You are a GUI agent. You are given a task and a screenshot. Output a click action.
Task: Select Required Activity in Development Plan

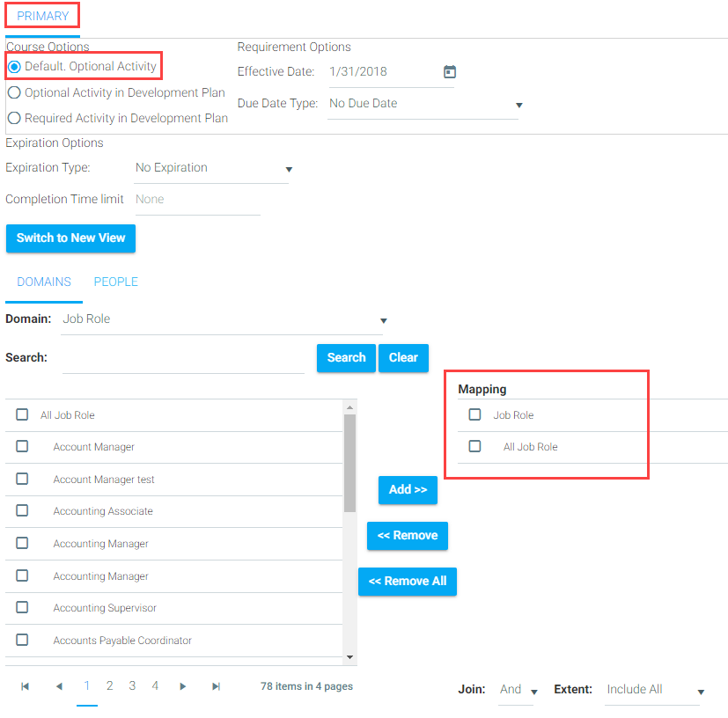click(x=14, y=118)
